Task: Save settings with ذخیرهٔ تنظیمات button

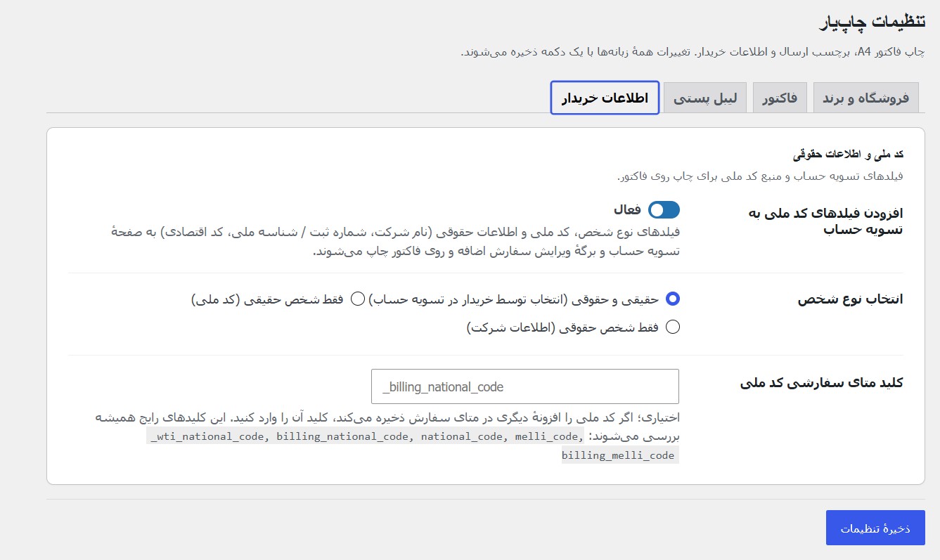Action: [875, 528]
